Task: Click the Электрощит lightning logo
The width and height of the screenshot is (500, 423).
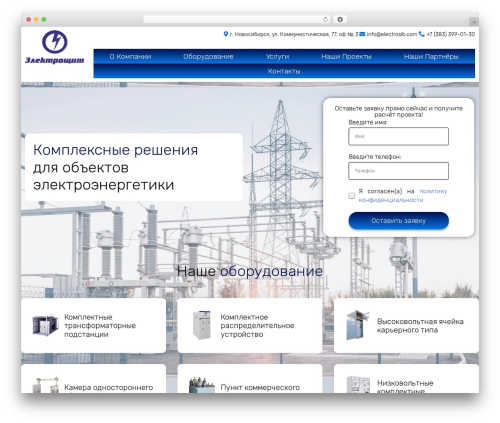Action: [x=55, y=47]
